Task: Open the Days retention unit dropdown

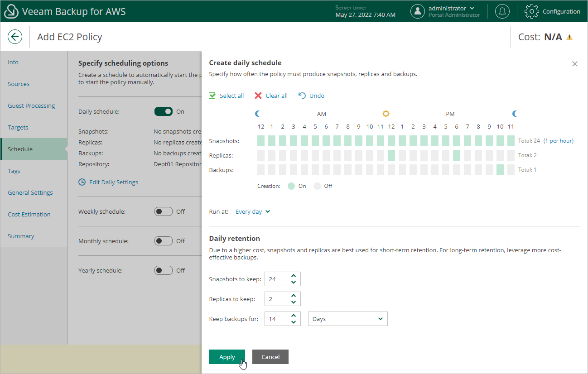Action: click(x=347, y=319)
